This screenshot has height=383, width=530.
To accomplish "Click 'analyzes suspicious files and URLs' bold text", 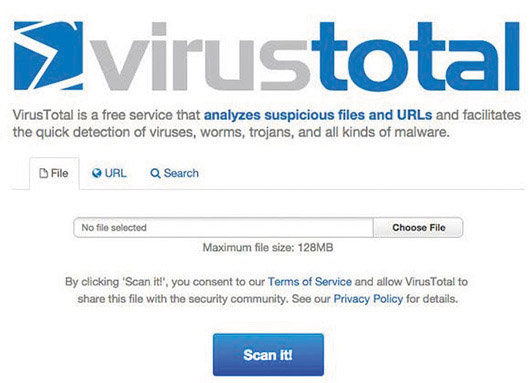I will click(x=318, y=115).
